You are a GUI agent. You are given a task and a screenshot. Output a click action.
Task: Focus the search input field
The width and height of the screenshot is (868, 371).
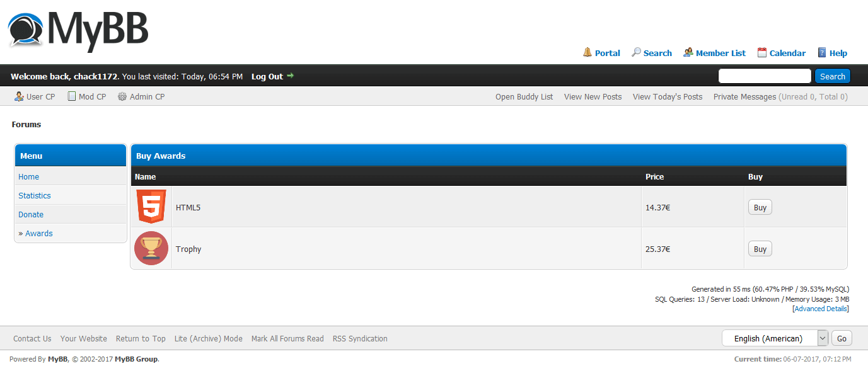tap(765, 76)
